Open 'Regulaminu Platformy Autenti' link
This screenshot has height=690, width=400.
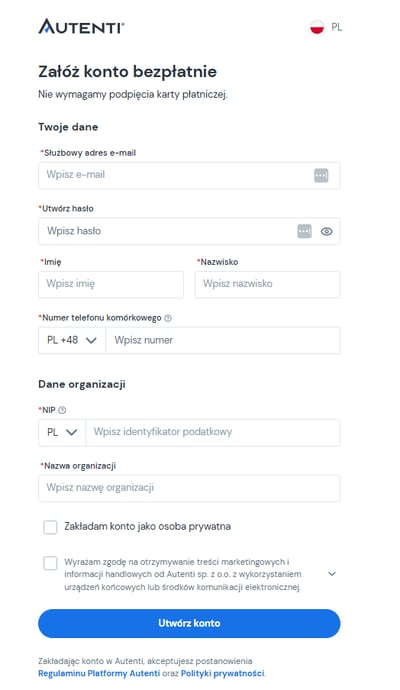(x=99, y=673)
